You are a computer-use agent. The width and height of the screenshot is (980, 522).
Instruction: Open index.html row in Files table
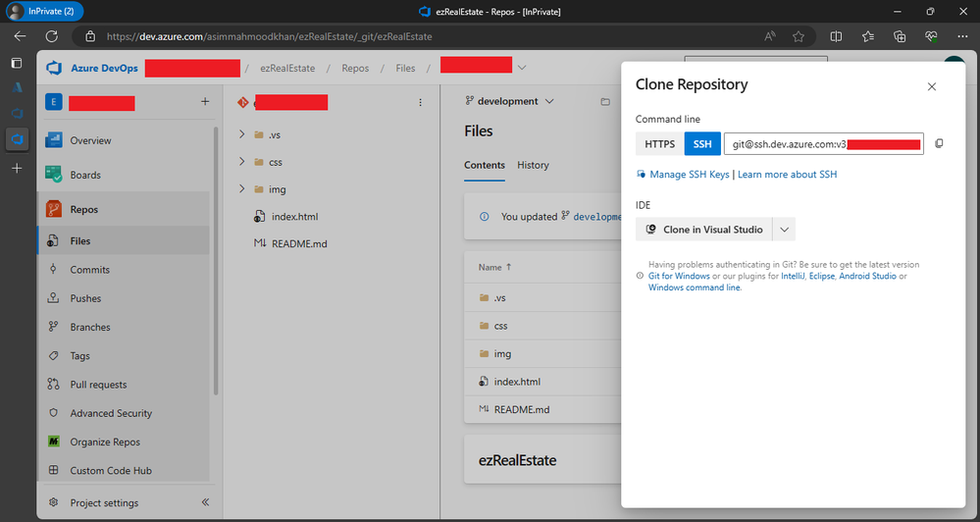[x=542, y=382]
